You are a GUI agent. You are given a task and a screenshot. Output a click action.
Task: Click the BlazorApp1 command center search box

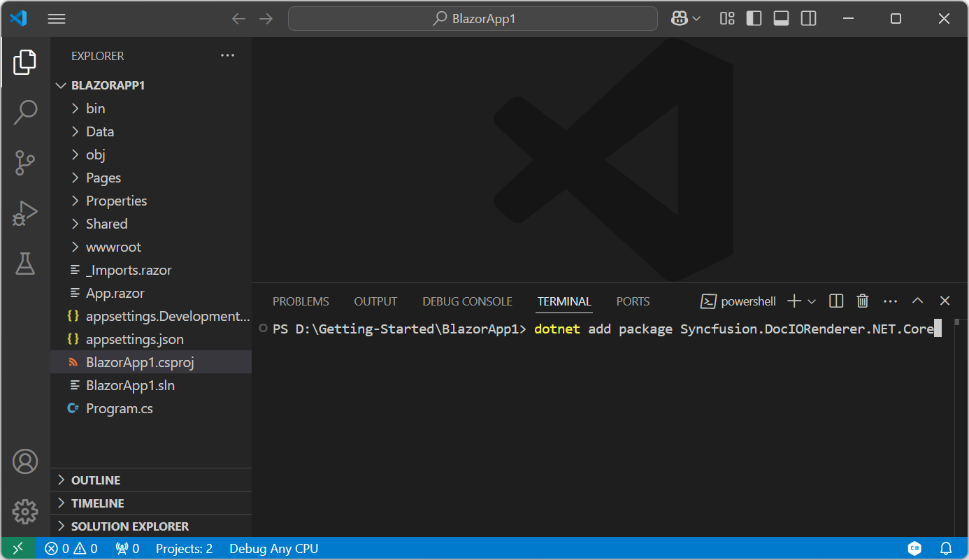pyautogui.click(x=473, y=19)
